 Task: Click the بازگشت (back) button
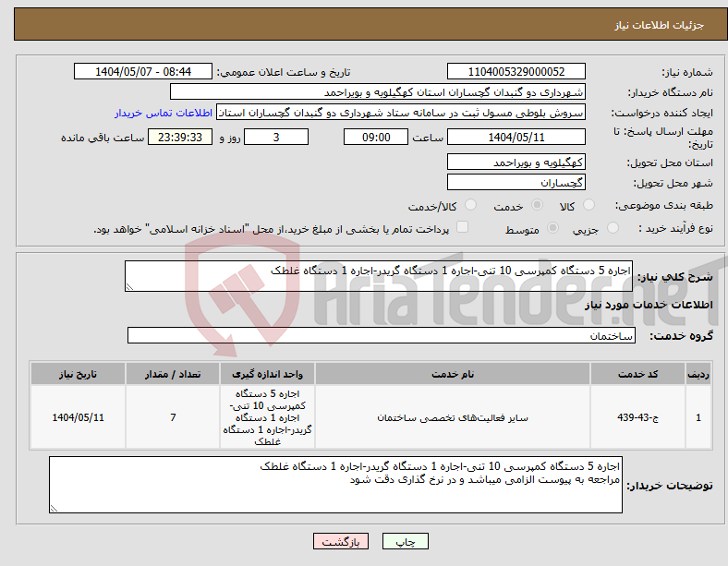point(341,541)
